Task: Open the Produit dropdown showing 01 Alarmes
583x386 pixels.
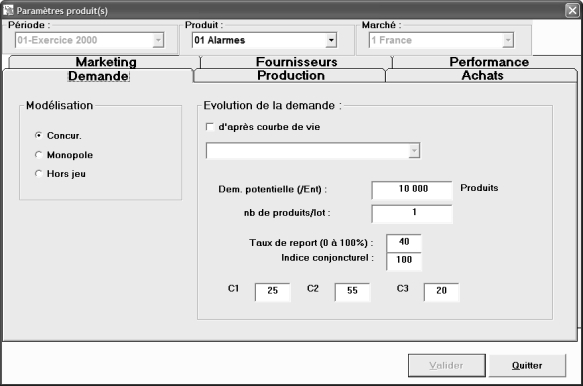Action: click(331, 40)
